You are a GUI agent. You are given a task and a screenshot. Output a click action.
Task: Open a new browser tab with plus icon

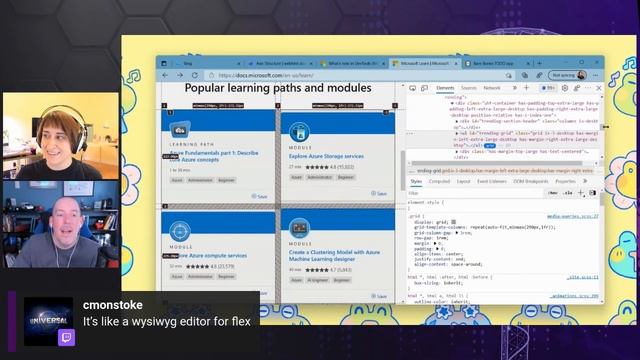(539, 63)
